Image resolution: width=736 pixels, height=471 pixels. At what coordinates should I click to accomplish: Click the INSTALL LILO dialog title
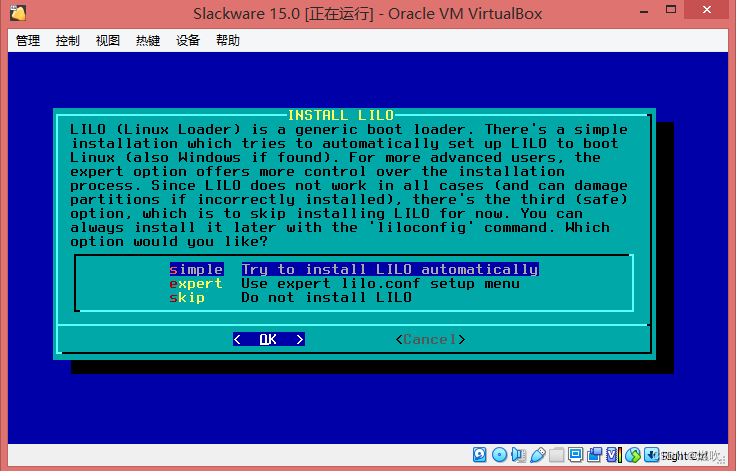coord(341,115)
